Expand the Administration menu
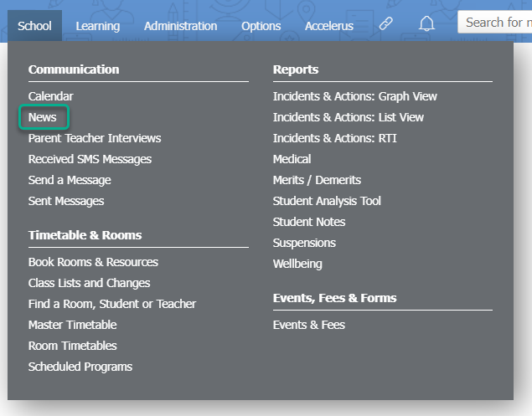532x416 pixels. (180, 26)
